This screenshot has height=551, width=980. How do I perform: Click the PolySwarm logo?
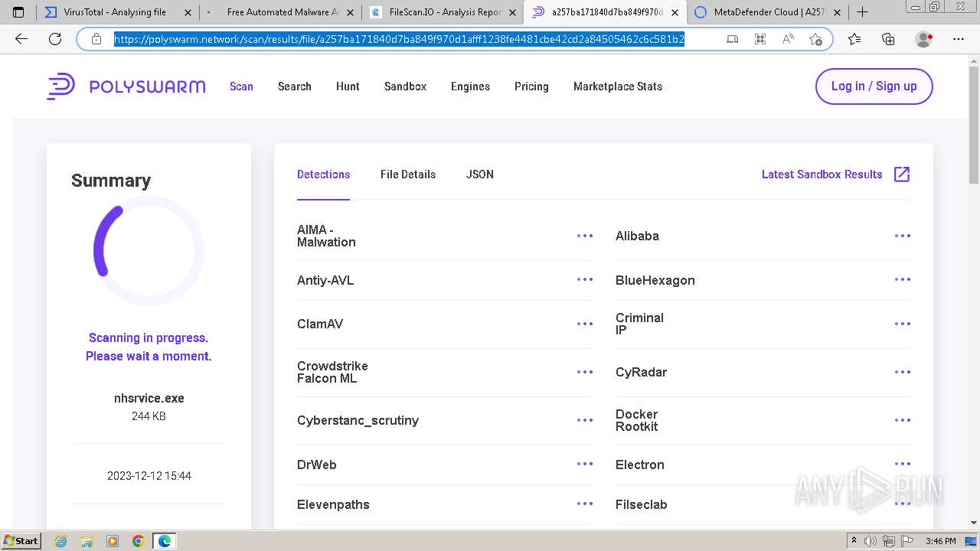pos(126,86)
